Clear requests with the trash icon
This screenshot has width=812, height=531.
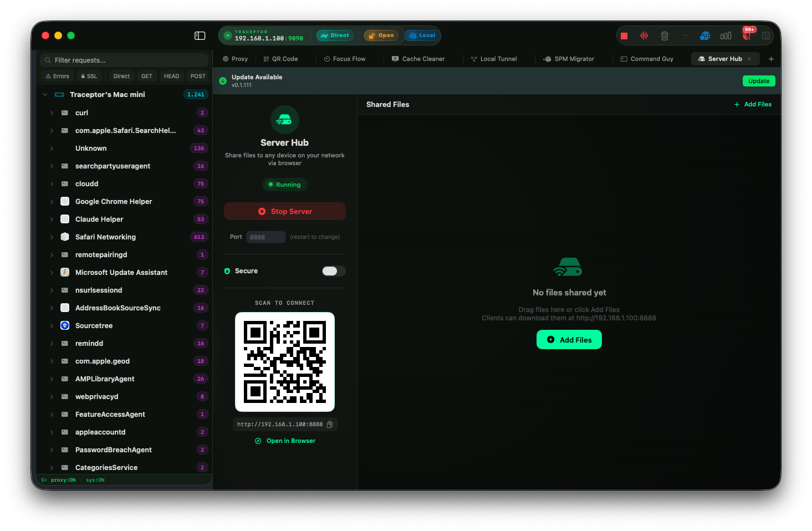665,36
